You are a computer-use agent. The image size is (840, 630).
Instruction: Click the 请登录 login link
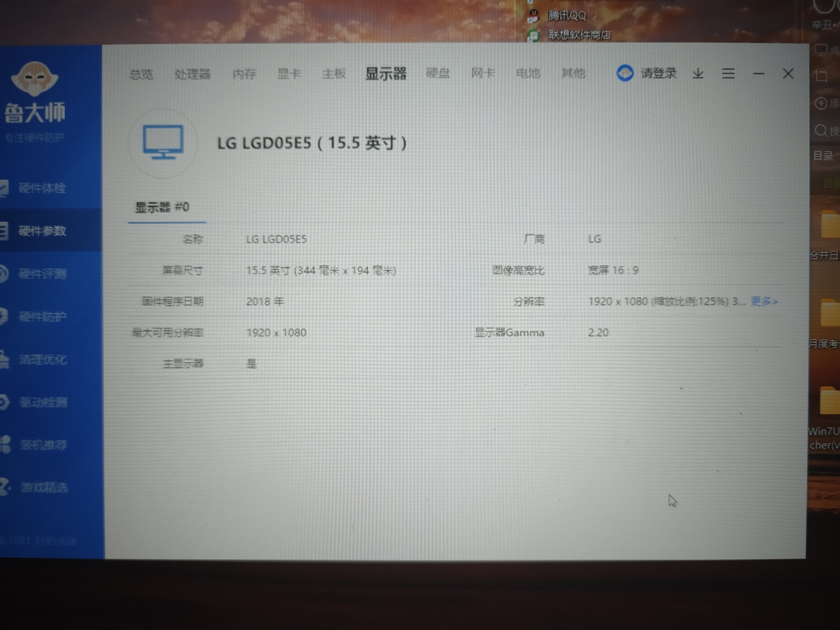[658, 73]
